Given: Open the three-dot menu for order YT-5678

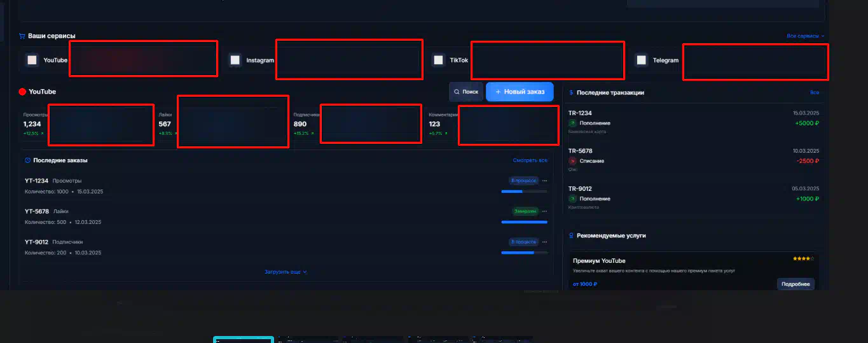Looking at the screenshot, I should pos(544,211).
